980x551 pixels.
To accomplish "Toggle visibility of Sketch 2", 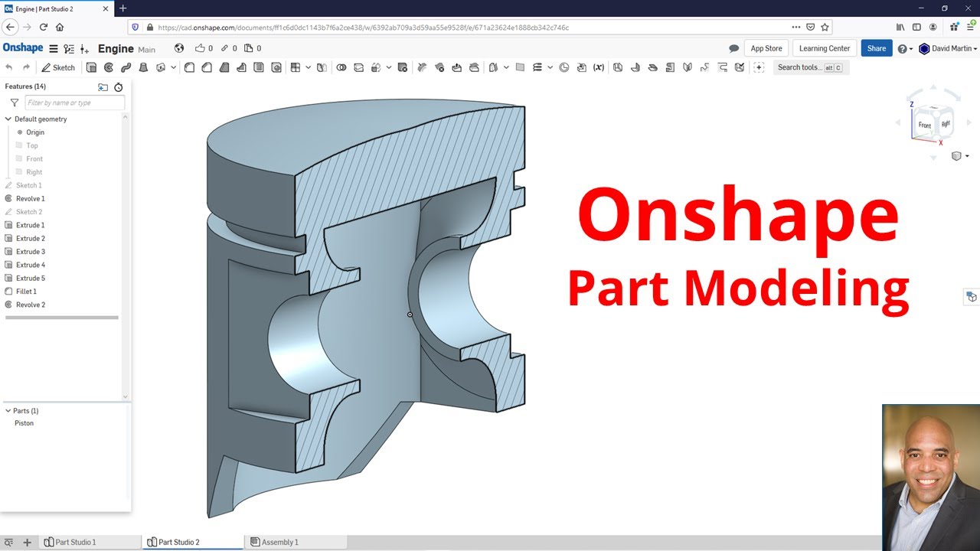I will [9, 212].
